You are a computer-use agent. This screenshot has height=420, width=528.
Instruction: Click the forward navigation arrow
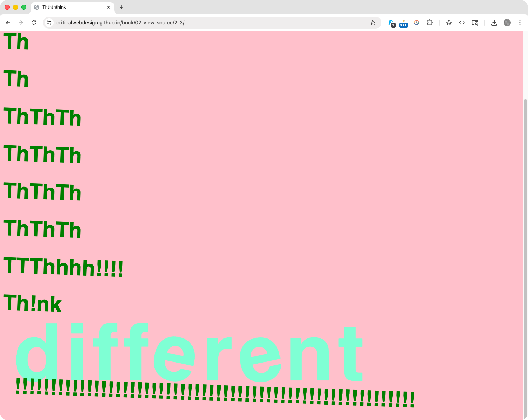21,23
